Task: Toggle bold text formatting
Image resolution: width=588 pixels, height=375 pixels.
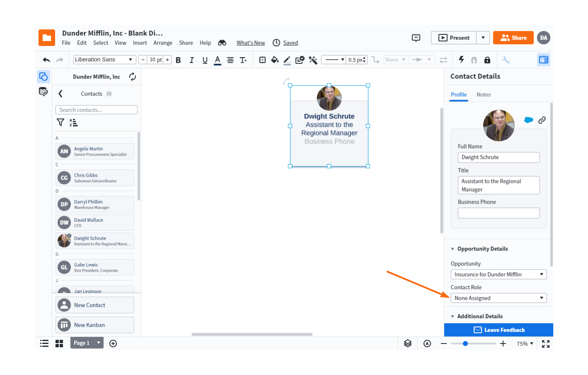Action: pyautogui.click(x=178, y=60)
